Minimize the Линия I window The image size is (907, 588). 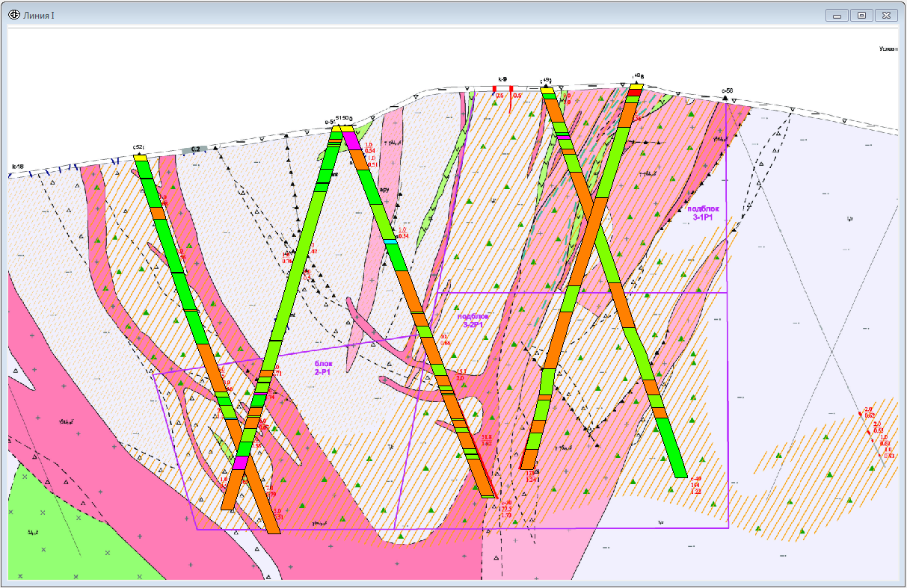837,15
